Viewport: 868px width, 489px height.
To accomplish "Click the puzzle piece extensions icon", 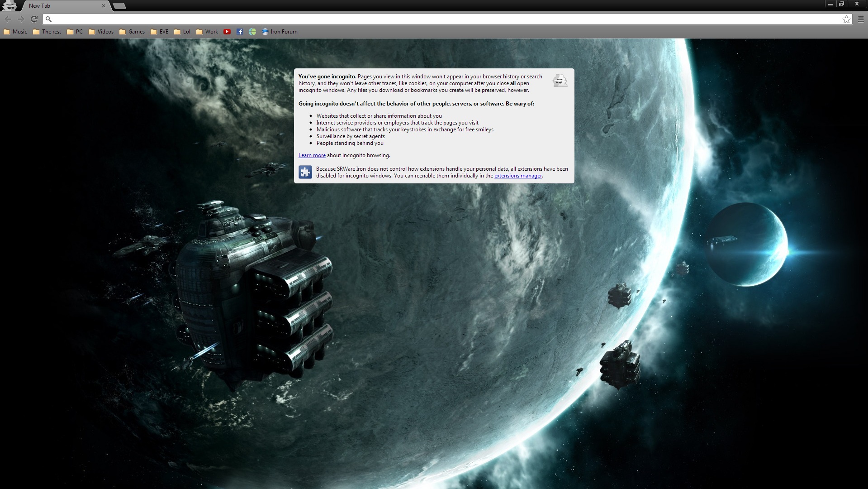I will pyautogui.click(x=305, y=172).
